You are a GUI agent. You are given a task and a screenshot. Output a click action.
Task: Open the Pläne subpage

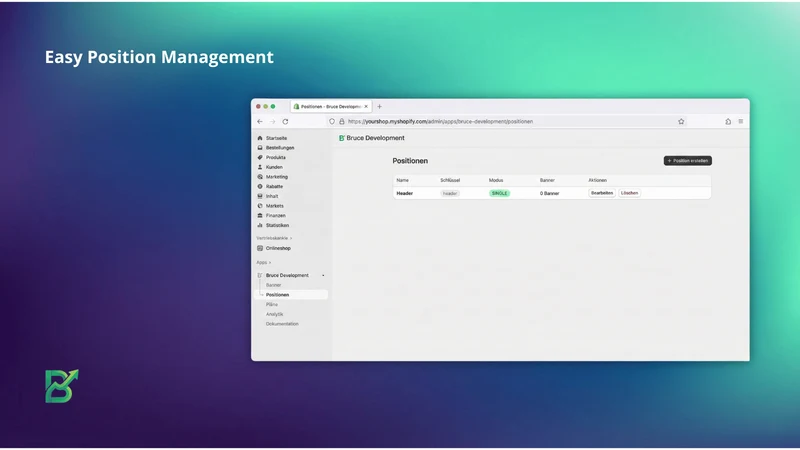[x=272, y=304]
